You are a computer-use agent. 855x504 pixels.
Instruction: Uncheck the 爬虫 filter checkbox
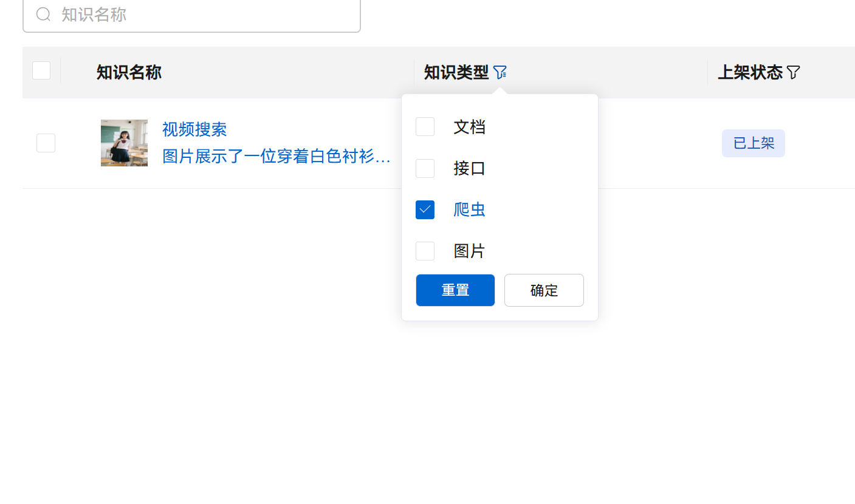[x=425, y=209]
